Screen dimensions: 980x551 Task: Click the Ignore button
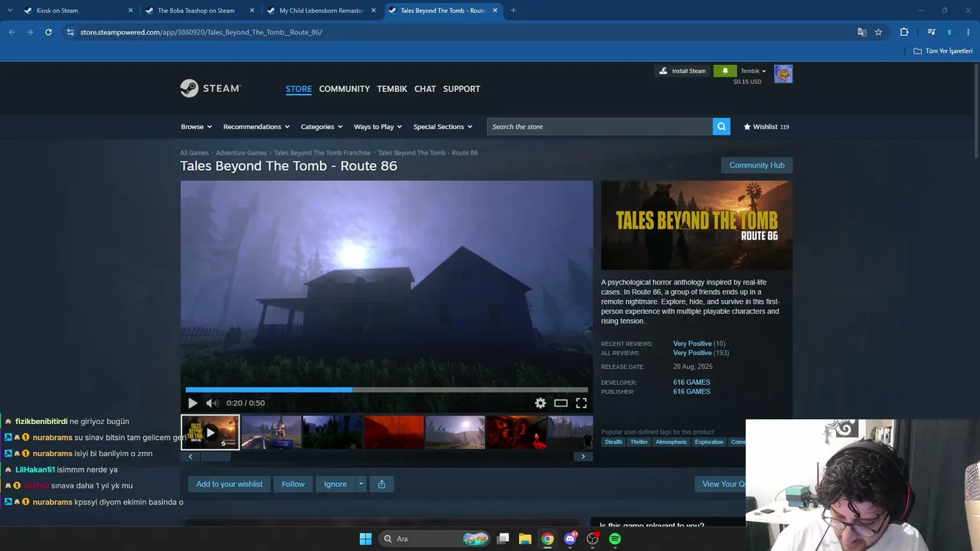click(x=335, y=484)
